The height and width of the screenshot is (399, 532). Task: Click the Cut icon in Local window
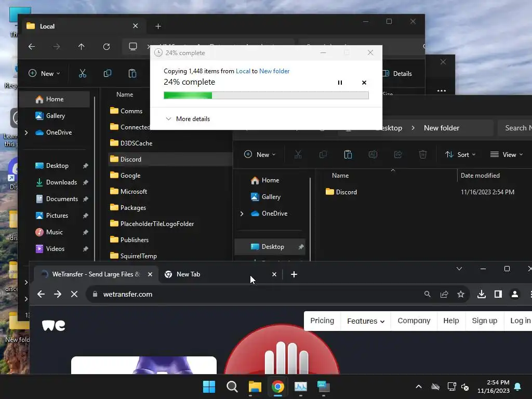point(83,73)
